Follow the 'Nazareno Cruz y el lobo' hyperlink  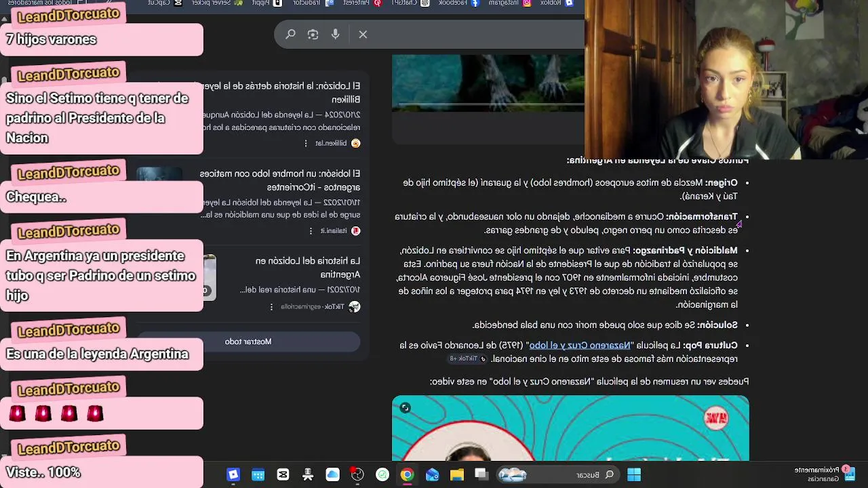tap(580, 346)
